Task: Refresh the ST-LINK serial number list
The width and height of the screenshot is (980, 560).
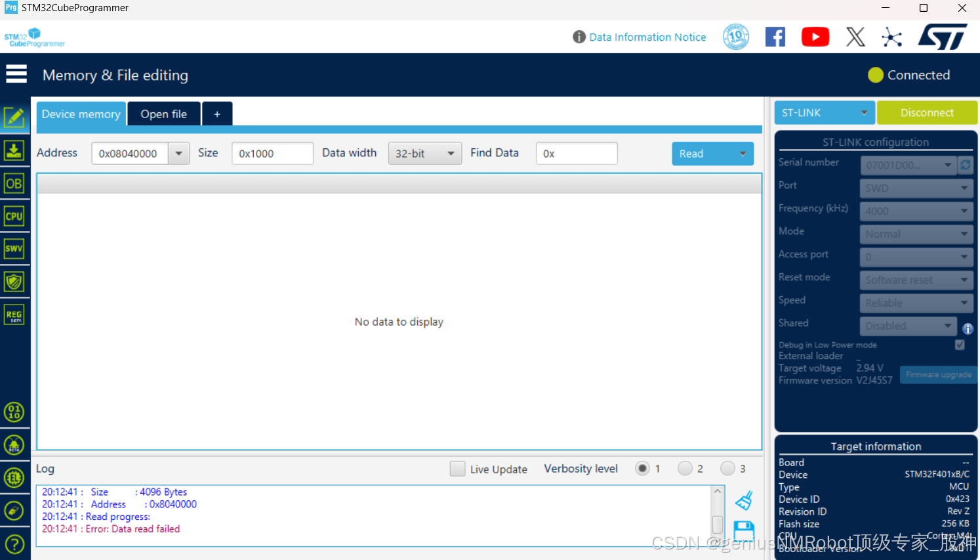Action: pyautogui.click(x=966, y=165)
